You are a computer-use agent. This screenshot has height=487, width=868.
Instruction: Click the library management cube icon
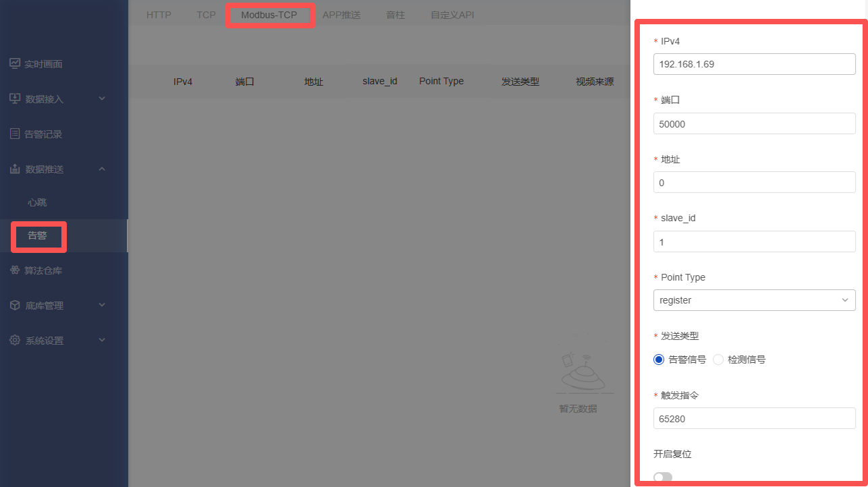15,306
